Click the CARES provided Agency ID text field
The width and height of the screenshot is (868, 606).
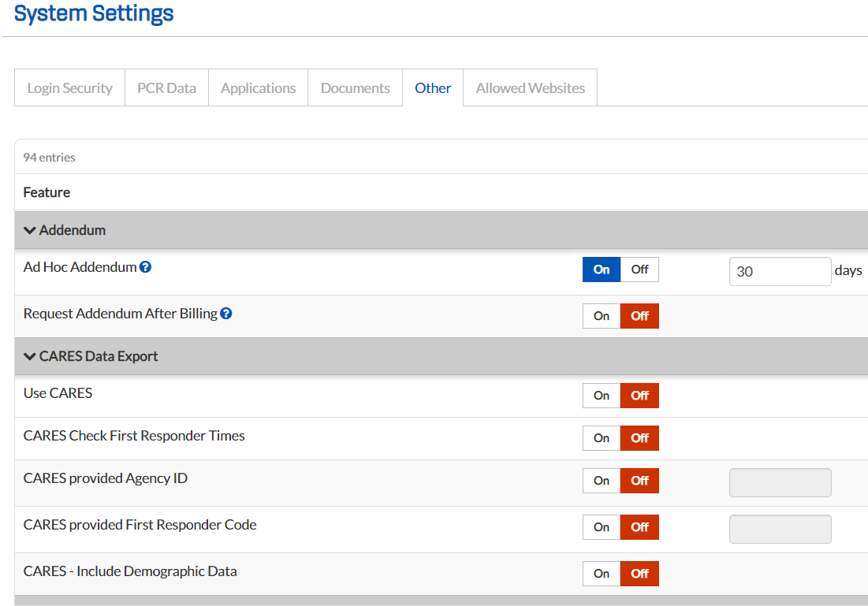click(780, 482)
